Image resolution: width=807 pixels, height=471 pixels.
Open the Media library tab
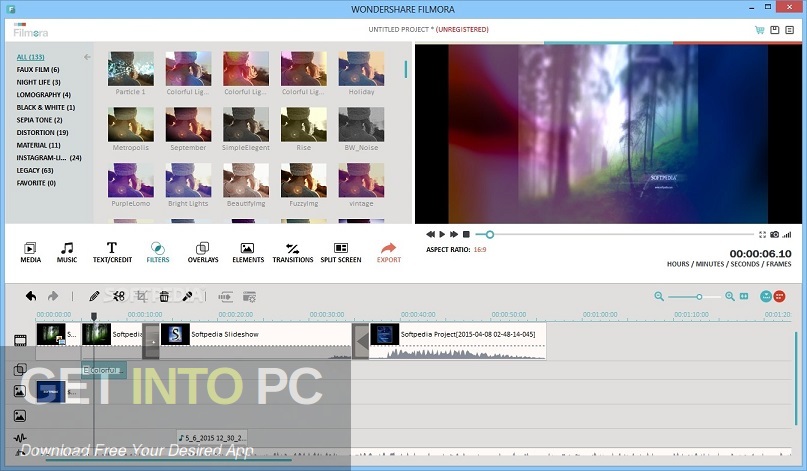click(x=30, y=252)
